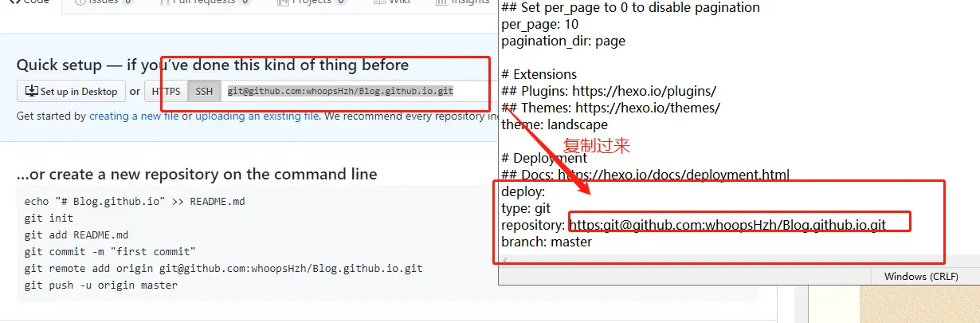The width and height of the screenshot is (980, 323).
Task: Open the 'uploading an existing file' link
Action: coord(257,116)
